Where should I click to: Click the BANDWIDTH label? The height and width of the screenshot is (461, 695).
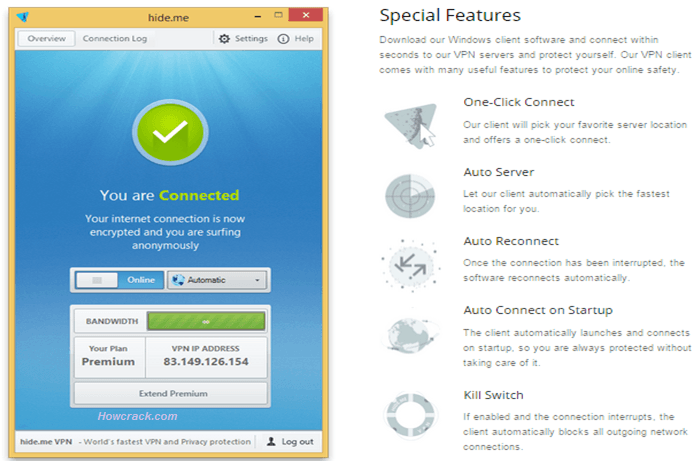coord(112,321)
